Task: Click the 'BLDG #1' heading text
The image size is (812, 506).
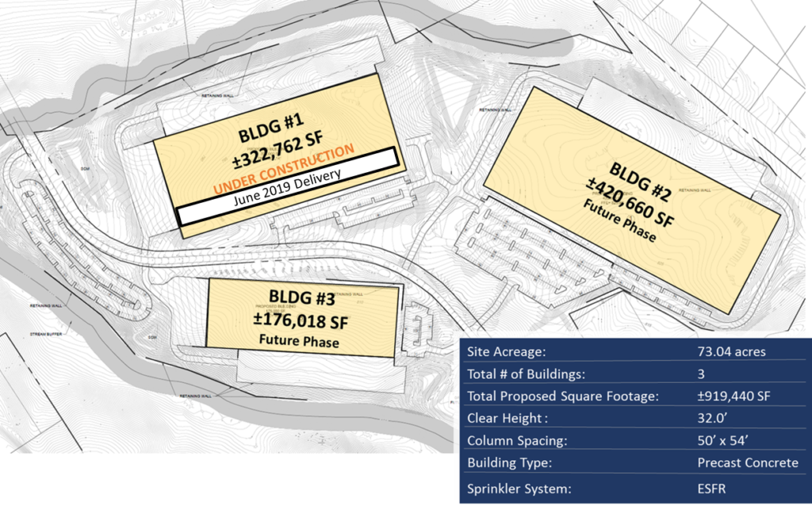Action: tap(271, 128)
